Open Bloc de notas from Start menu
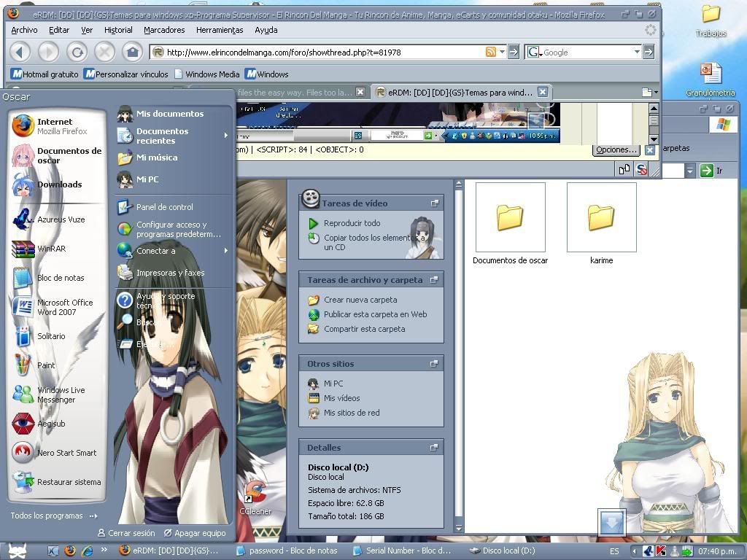The width and height of the screenshot is (747, 560). 56,278
